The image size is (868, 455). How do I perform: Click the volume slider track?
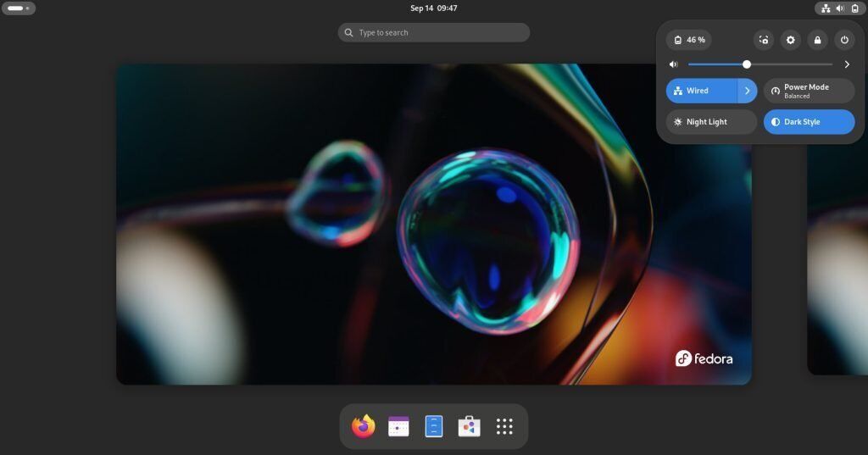click(760, 64)
